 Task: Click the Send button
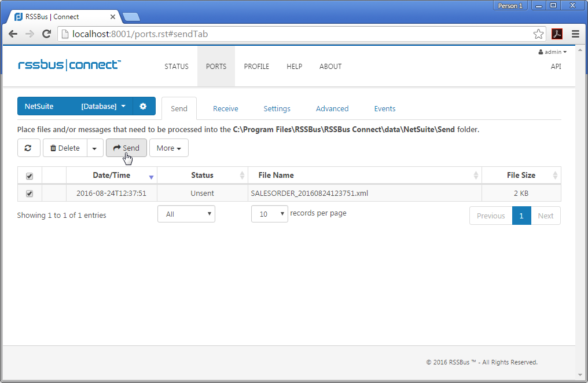[126, 148]
